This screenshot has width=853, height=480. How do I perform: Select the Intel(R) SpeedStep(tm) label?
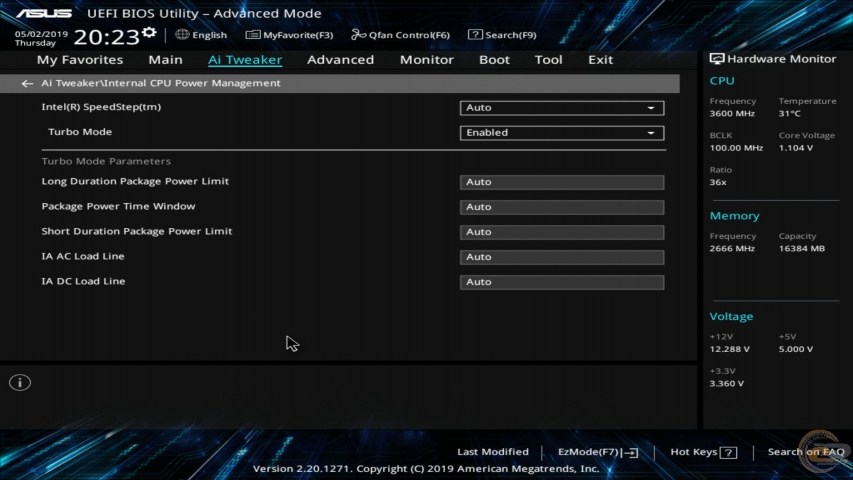tap(101, 107)
